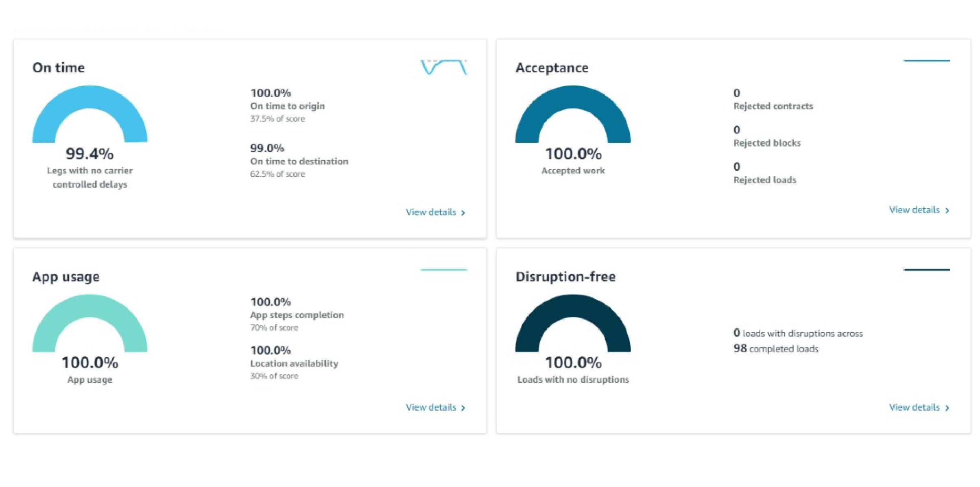Image resolution: width=980 pixels, height=487 pixels.
Task: Click the On time to destination metric
Action: coord(299,161)
